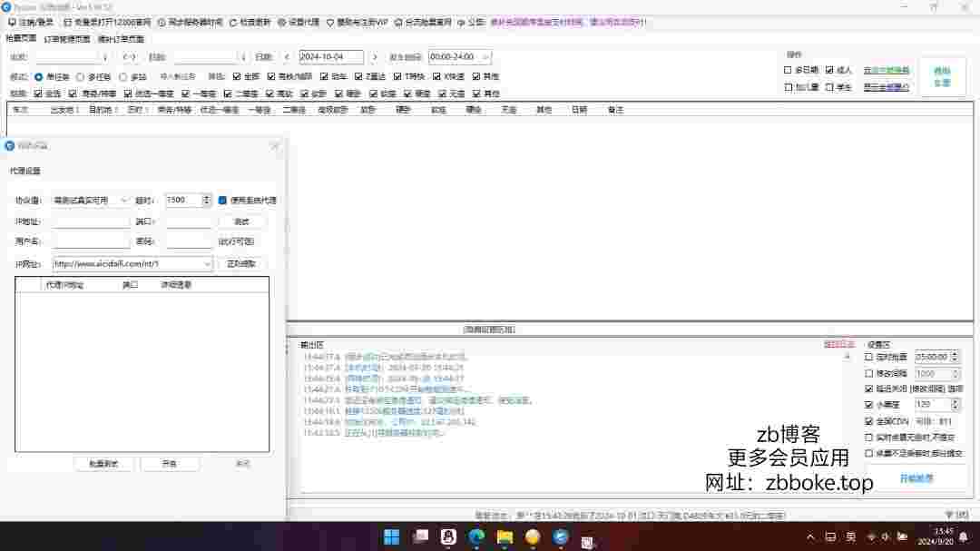Toggle the 二等座 seat checkbox
The width and height of the screenshot is (980, 551).
coord(228,93)
